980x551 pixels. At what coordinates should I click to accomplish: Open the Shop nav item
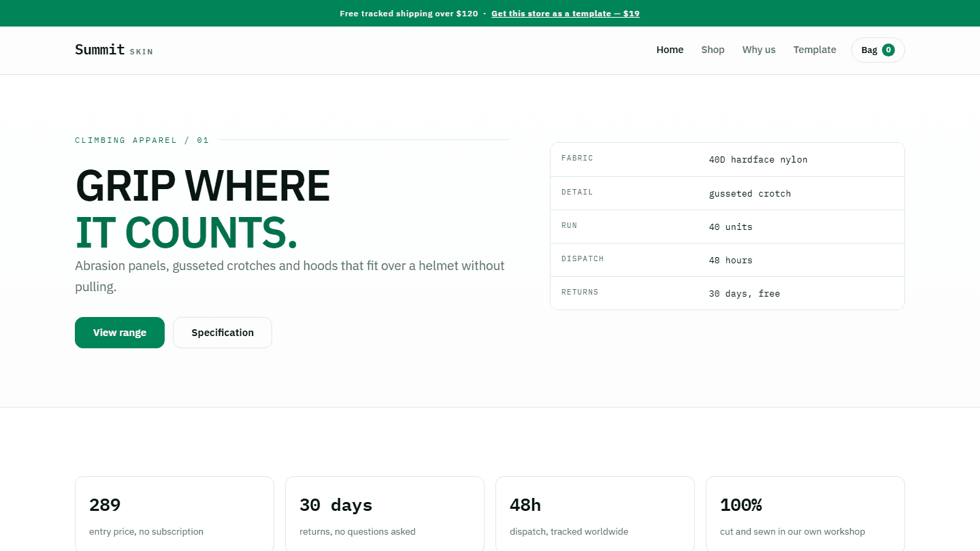pos(713,50)
